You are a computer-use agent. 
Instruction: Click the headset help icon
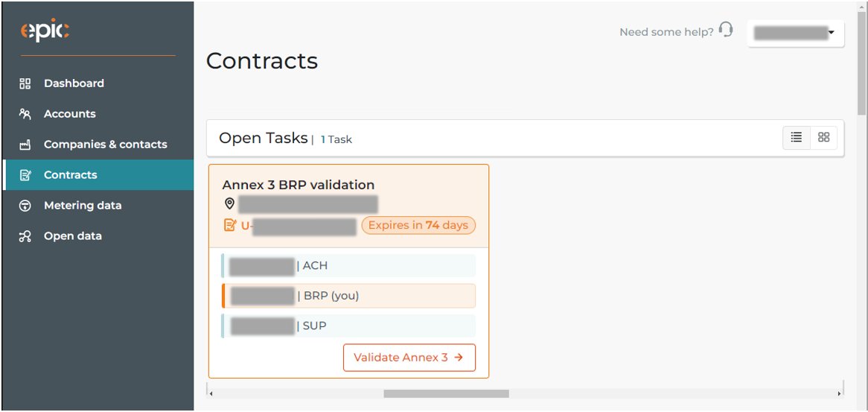pyautogui.click(x=726, y=30)
